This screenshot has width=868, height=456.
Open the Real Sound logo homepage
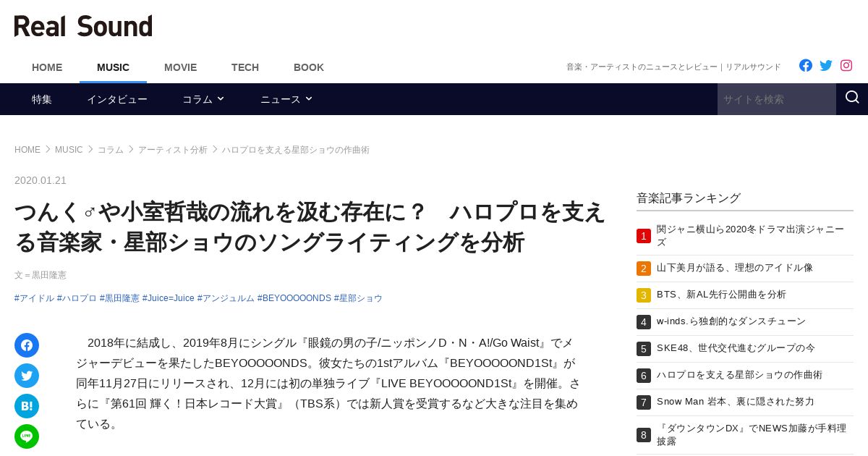(83, 26)
